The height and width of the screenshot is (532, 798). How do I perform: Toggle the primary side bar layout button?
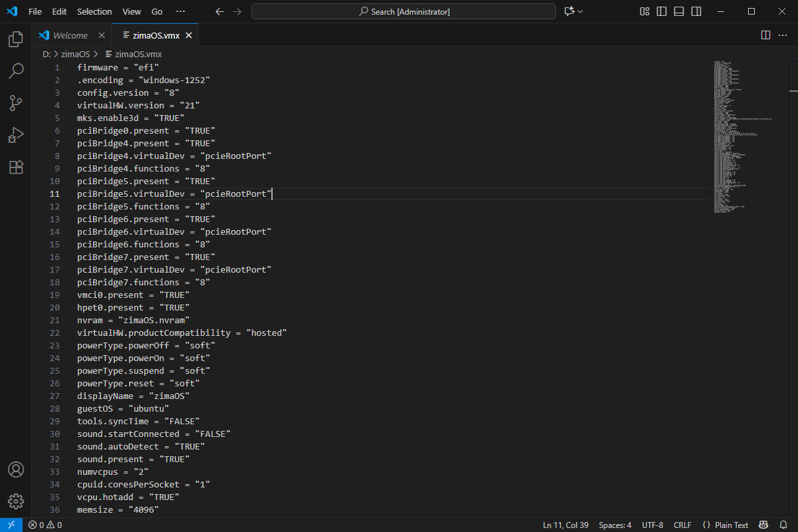[662, 11]
